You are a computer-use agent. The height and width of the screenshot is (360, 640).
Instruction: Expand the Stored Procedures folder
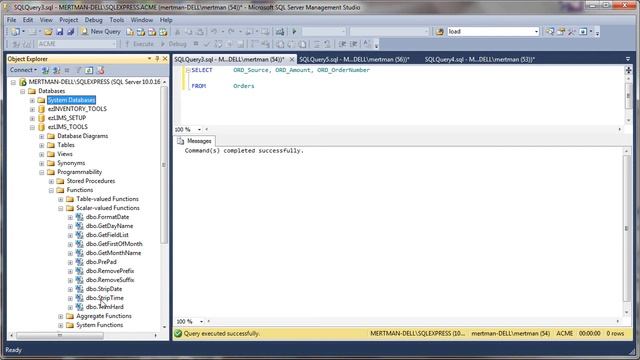51,181
